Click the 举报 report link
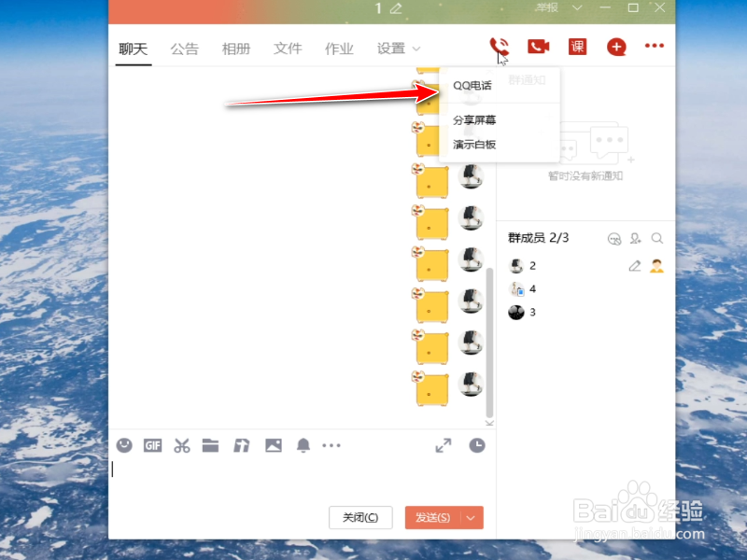 (x=546, y=7)
